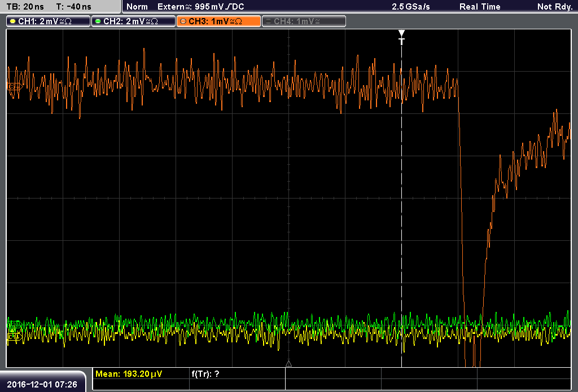The height and width of the screenshot is (392, 578).
Task: Enable the dimmed CH4 1mV channel tab
Action: pyautogui.click(x=304, y=21)
